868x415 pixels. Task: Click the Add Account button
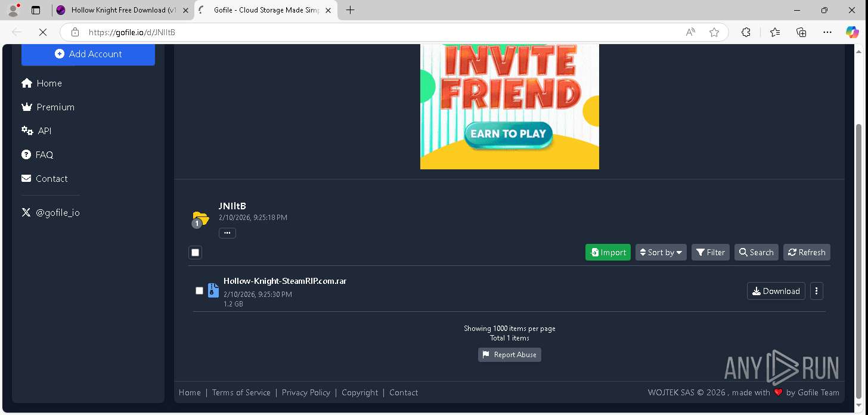pos(88,54)
